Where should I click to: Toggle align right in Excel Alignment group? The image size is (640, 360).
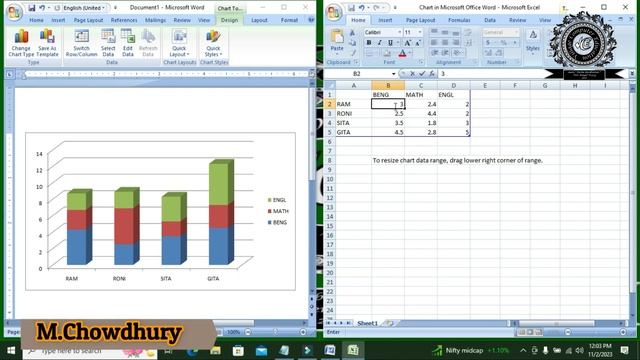coord(456,42)
